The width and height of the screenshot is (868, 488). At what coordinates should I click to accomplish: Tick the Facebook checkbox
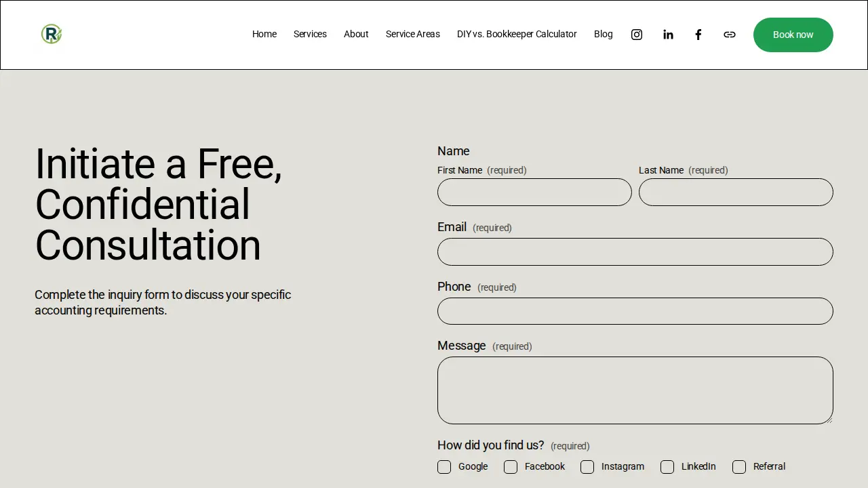511,467
